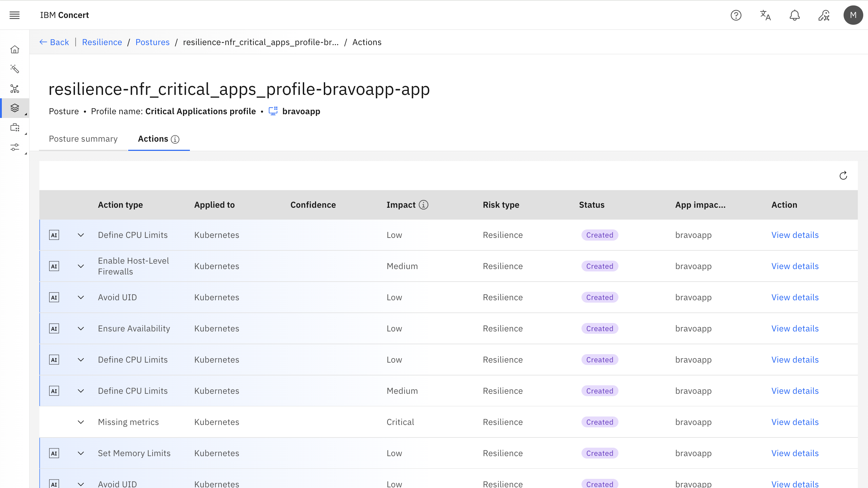Expand the Ensure Availability row

81,329
